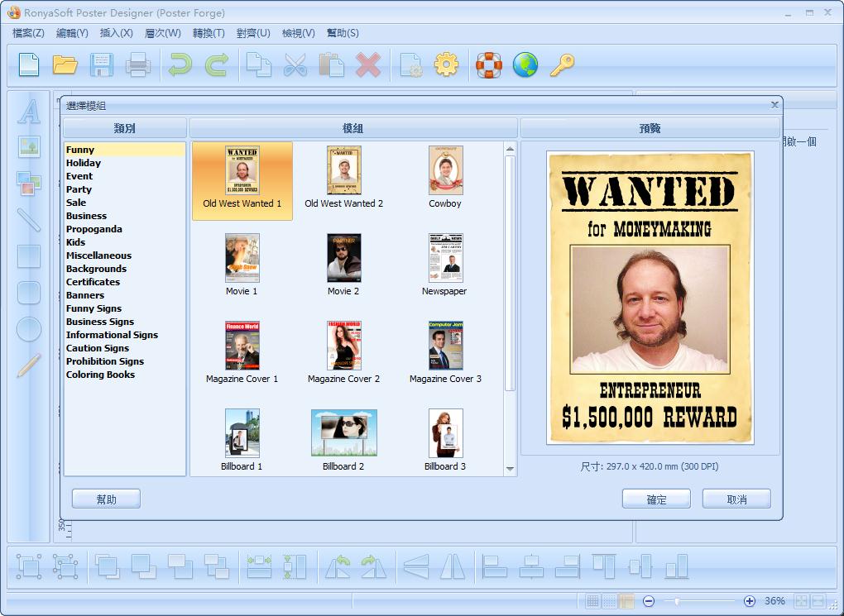Screen dimensions: 844x616
Task: Click the printer icon in the toolbar
Action: click(x=137, y=64)
